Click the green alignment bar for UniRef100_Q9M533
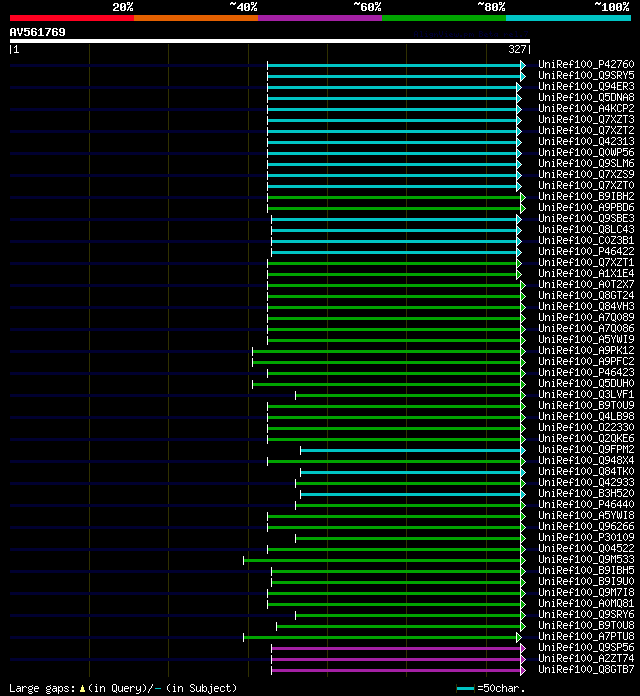The width and height of the screenshot is (640, 696). [382, 561]
